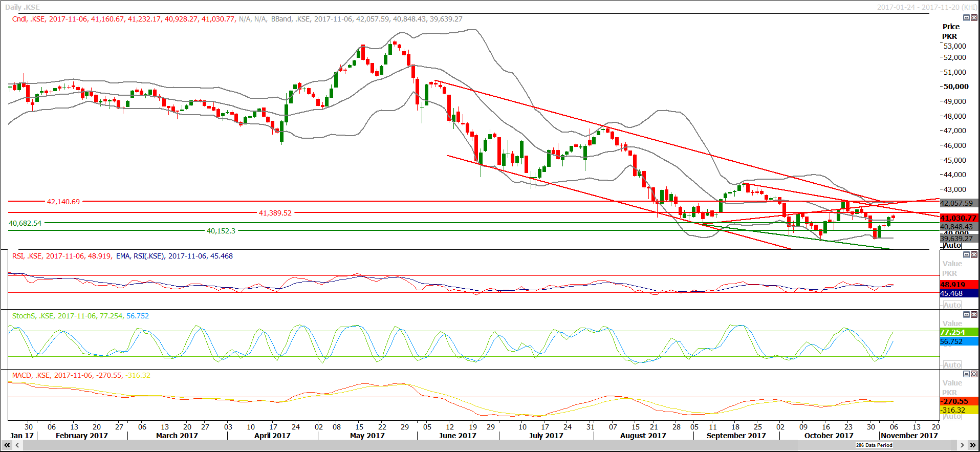Minimize the RSI indicator pane
Image resolution: width=980 pixels, height=452 pixels.
[966, 254]
